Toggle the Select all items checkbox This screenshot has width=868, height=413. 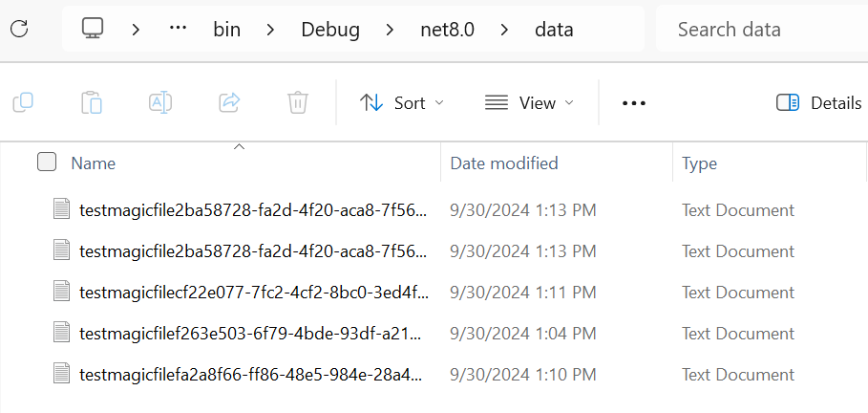[47, 163]
